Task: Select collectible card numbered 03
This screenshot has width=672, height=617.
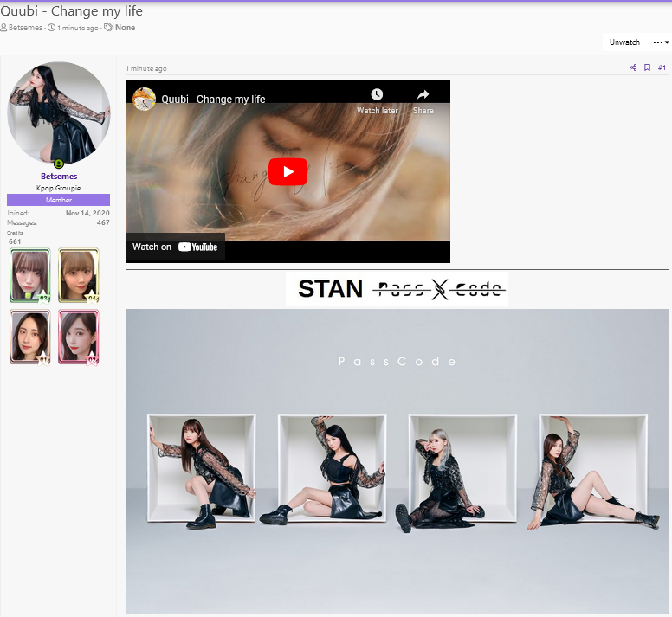Action: (30, 276)
